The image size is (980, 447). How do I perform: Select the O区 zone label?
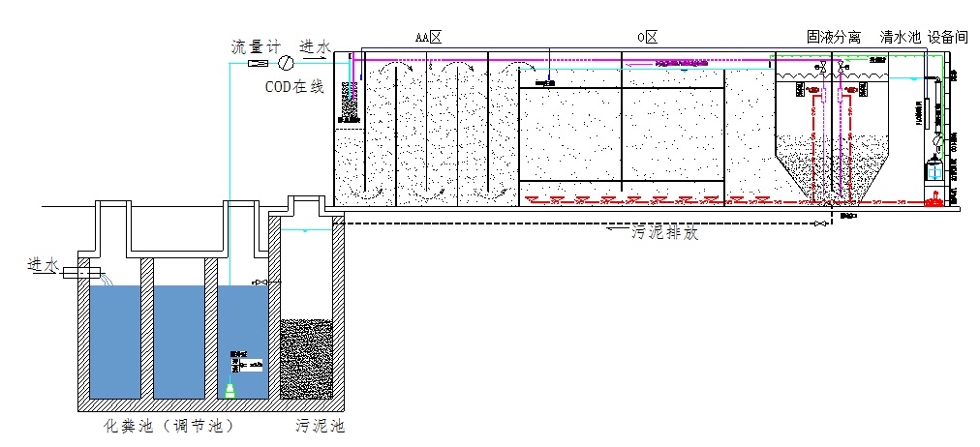pyautogui.click(x=647, y=37)
